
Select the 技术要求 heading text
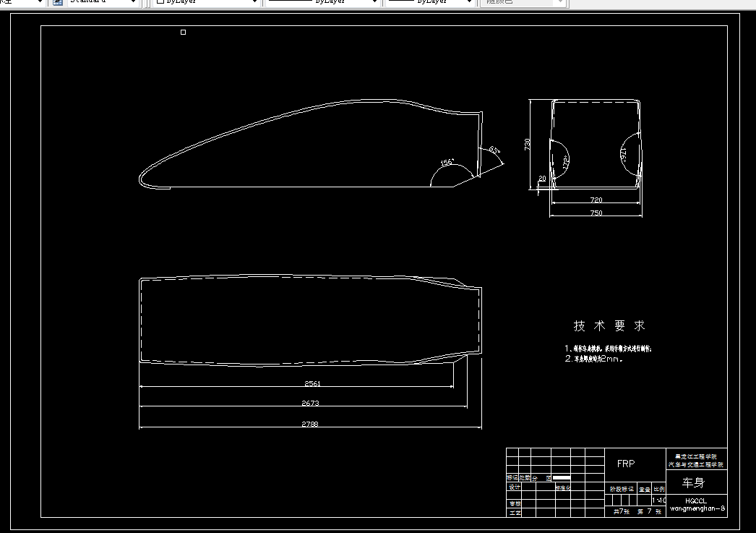pos(609,326)
